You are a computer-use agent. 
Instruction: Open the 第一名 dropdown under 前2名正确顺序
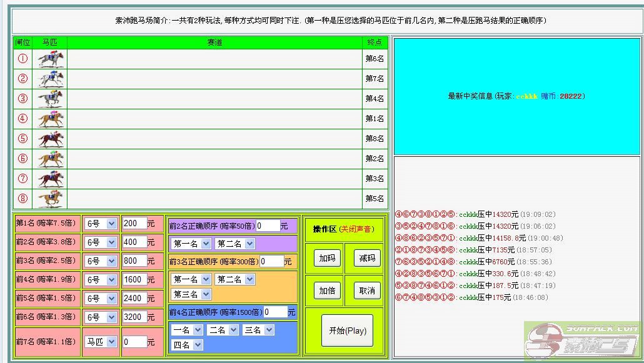[191, 244]
